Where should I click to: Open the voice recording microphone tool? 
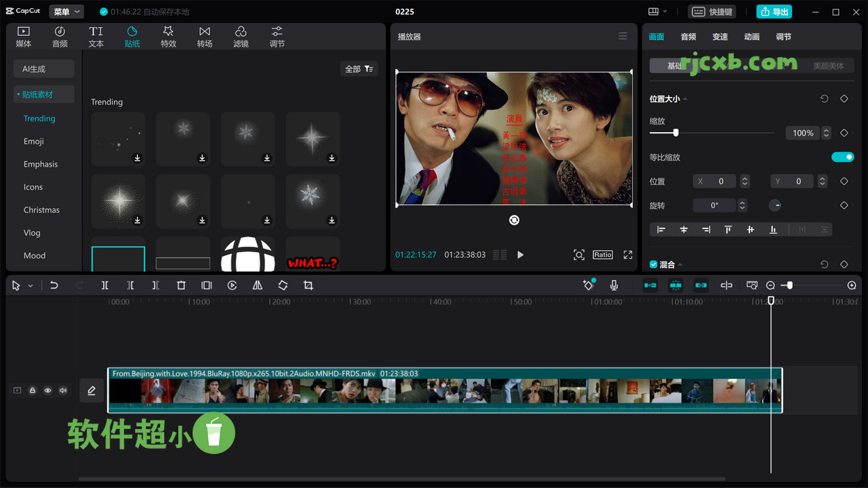[614, 285]
